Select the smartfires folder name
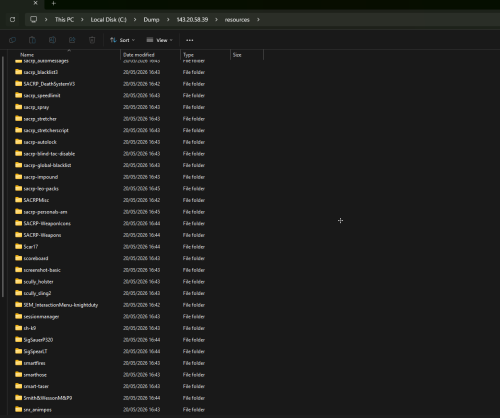This screenshot has height=418, width=500. click(x=34, y=363)
